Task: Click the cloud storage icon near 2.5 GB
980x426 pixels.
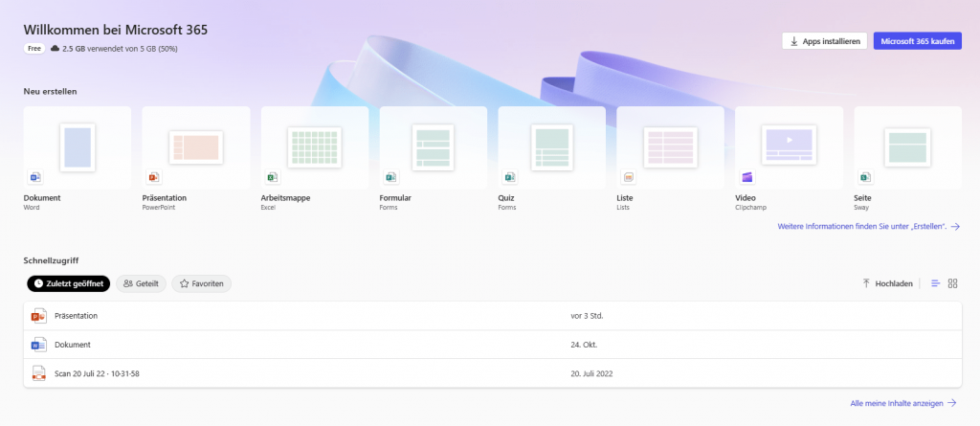Action: pos(55,49)
